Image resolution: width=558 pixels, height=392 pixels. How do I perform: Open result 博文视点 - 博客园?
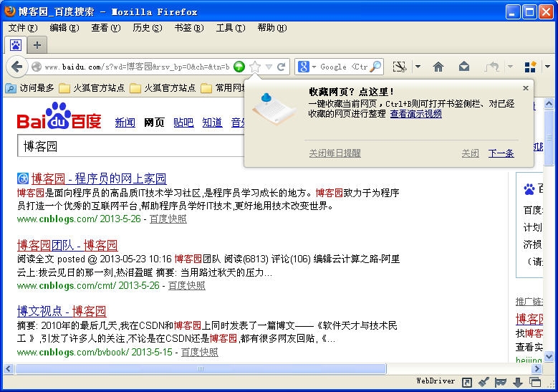point(62,312)
